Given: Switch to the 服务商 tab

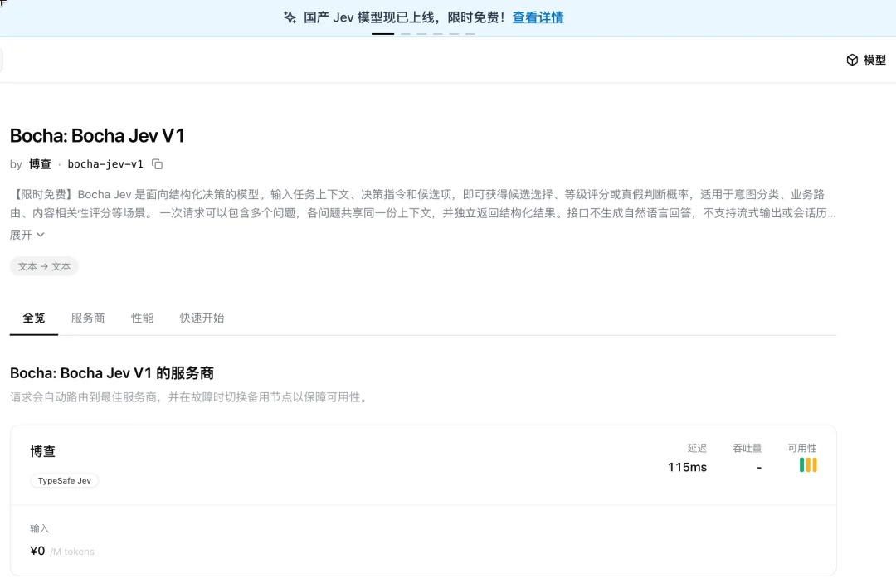Looking at the screenshot, I should (x=88, y=318).
